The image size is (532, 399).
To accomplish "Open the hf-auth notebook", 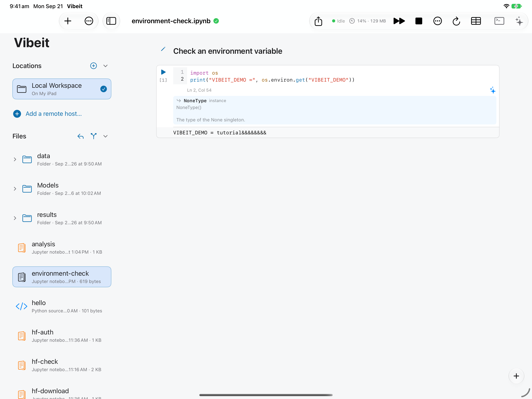I will tap(62, 336).
